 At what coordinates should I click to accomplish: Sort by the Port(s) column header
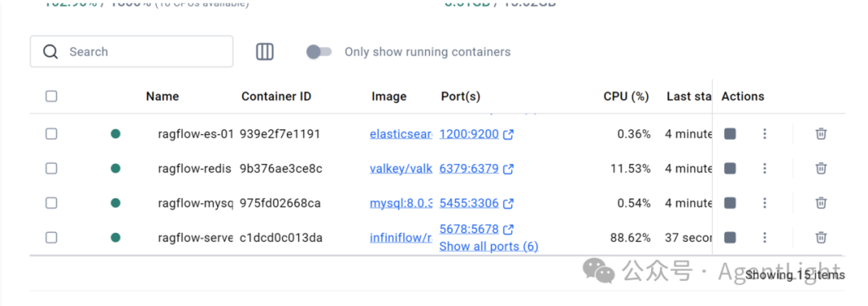coord(461,96)
